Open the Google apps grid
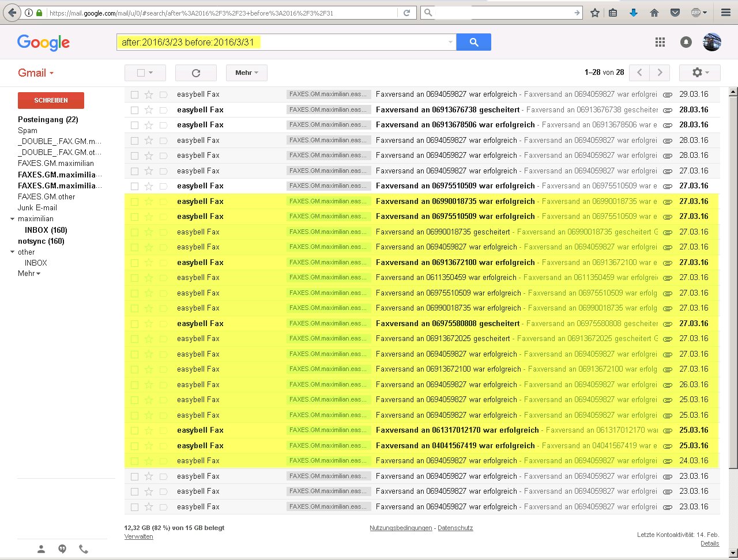The image size is (738, 560). tap(660, 42)
